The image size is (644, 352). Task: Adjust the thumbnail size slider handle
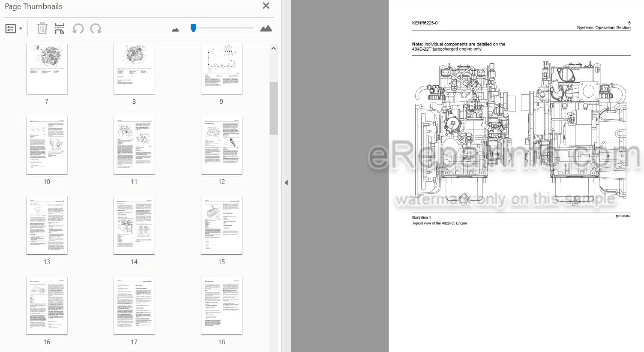(193, 28)
